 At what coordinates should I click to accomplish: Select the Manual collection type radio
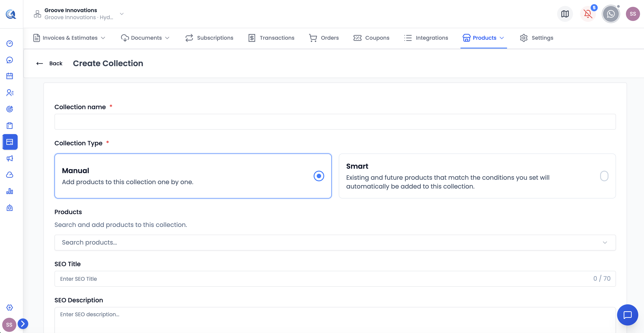(x=319, y=176)
